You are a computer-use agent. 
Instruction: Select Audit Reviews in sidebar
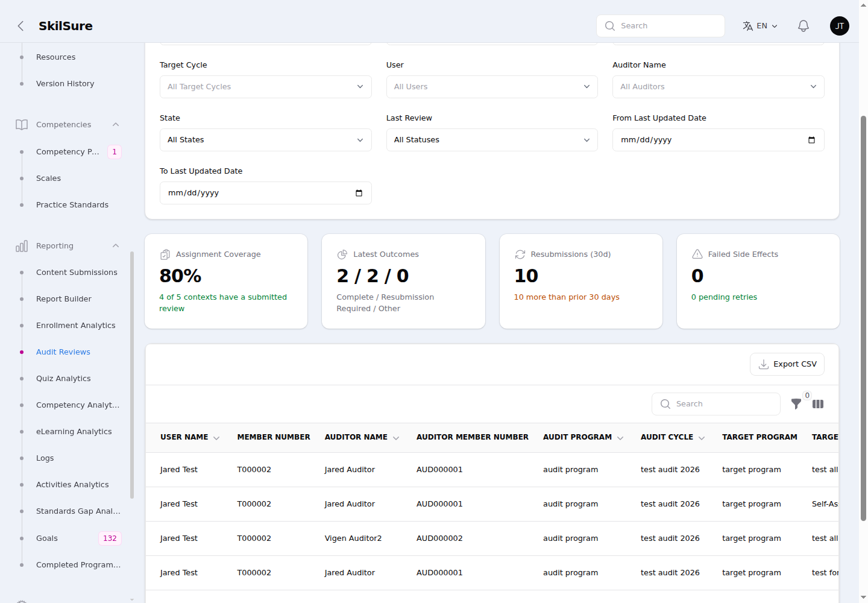point(63,352)
